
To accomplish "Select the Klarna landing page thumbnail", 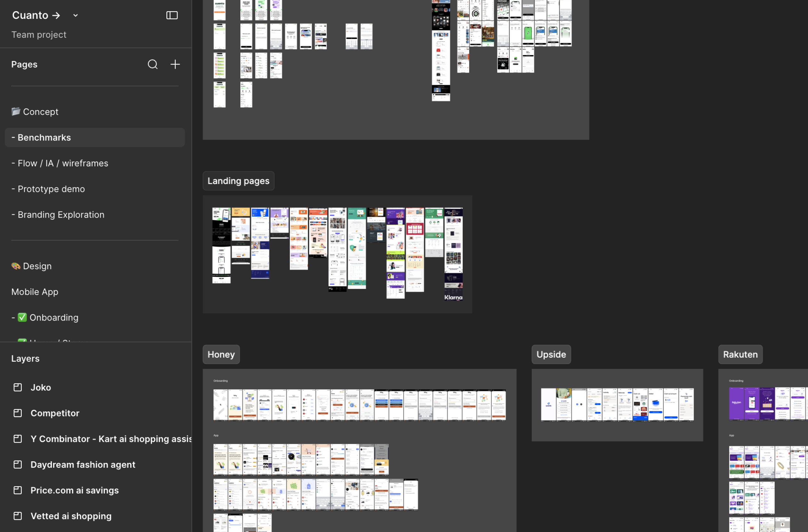I will [x=453, y=254].
